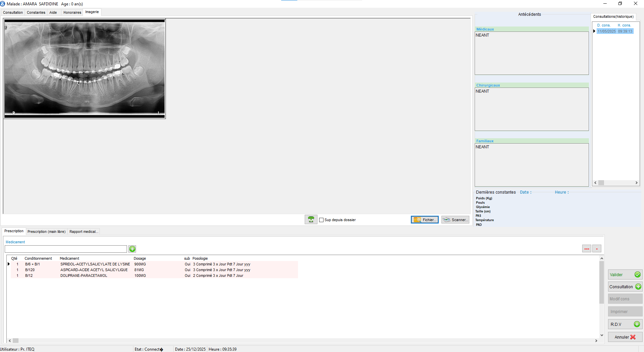Screen dimensions: 644x352
Task: Switch to the Constantes tab
Action: coord(36,12)
